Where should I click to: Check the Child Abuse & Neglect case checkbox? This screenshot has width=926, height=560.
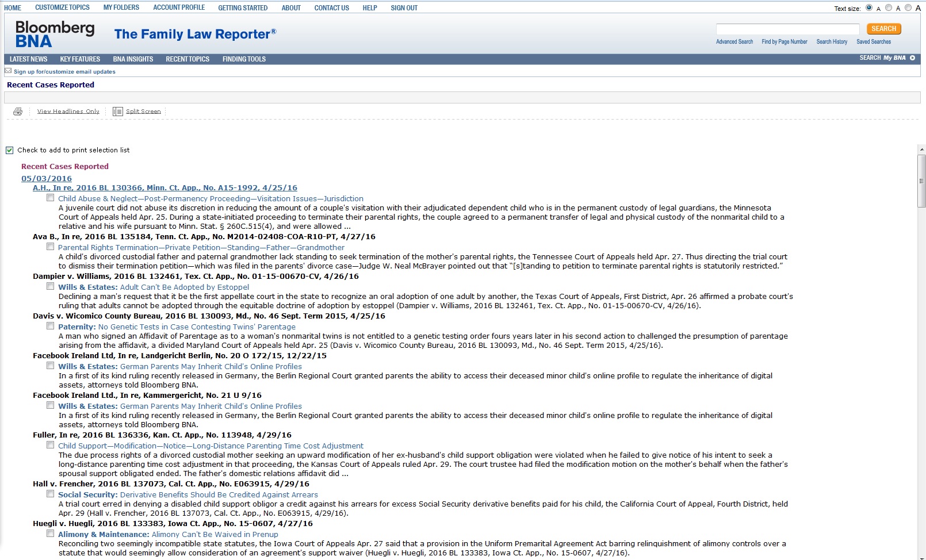(x=51, y=198)
